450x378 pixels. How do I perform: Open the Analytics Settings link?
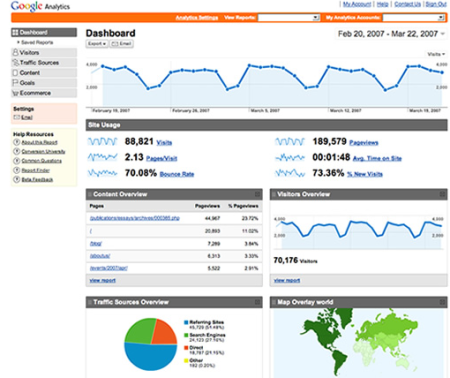(197, 17)
